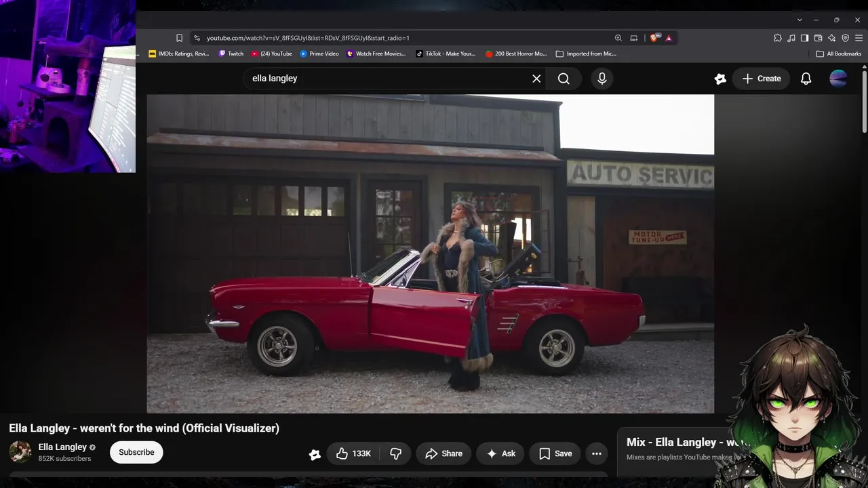
Task: Save the video to a playlist
Action: click(555, 453)
